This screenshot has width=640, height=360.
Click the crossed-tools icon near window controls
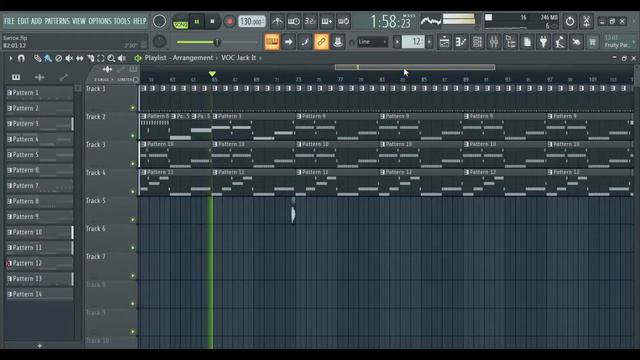pyautogui.click(x=587, y=21)
